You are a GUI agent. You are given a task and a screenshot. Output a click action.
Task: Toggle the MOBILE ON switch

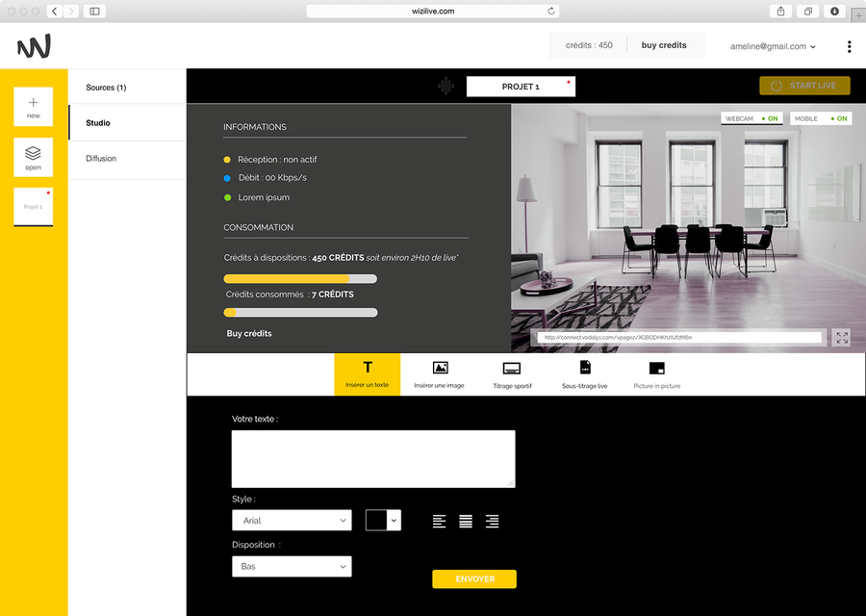[x=821, y=118]
